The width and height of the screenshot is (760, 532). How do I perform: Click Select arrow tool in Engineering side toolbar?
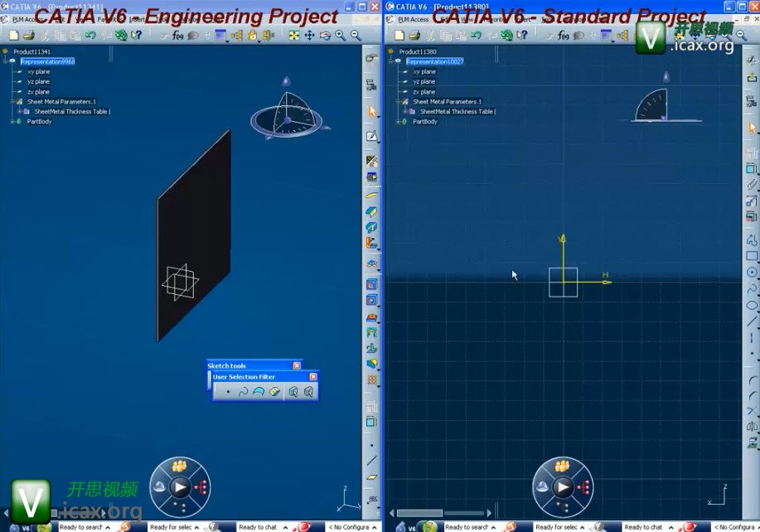point(372,111)
